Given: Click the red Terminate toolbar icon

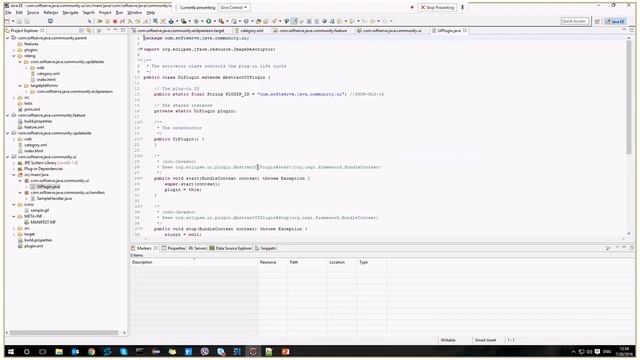Looking at the screenshot, I should click(x=115, y=21).
